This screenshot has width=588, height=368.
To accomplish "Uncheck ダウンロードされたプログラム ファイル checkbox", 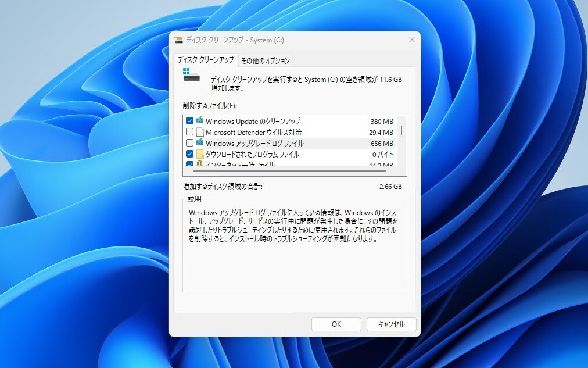I will [x=189, y=154].
